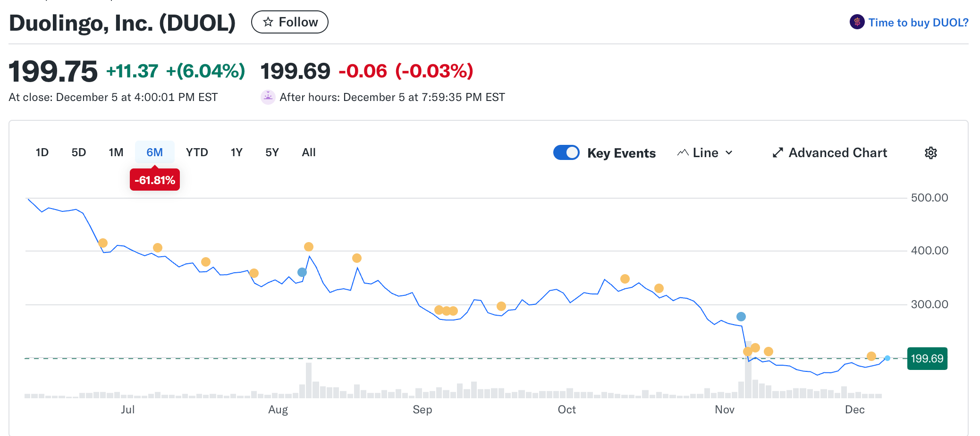
Task: Click the (-0.03%) after-hours change
Action: point(434,71)
